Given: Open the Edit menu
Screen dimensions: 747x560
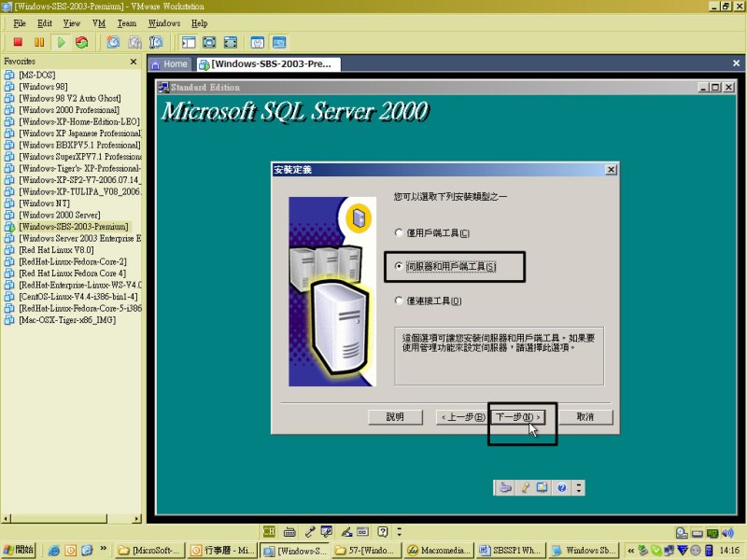Looking at the screenshot, I should (45, 23).
